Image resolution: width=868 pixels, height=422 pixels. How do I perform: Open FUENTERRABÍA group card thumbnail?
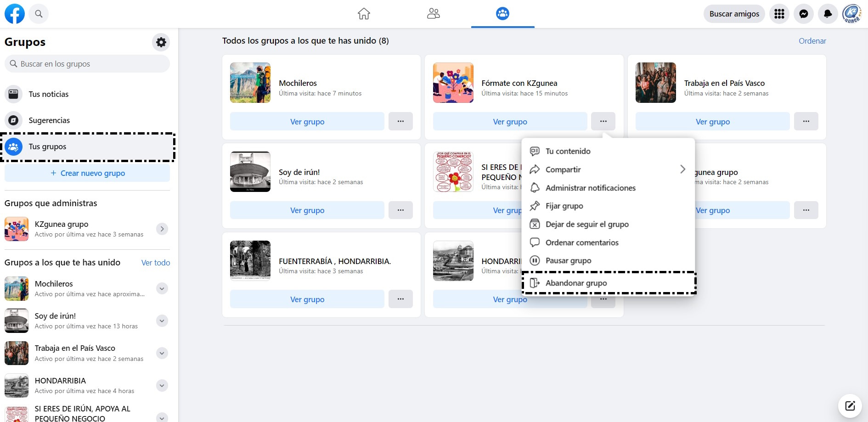tap(250, 261)
